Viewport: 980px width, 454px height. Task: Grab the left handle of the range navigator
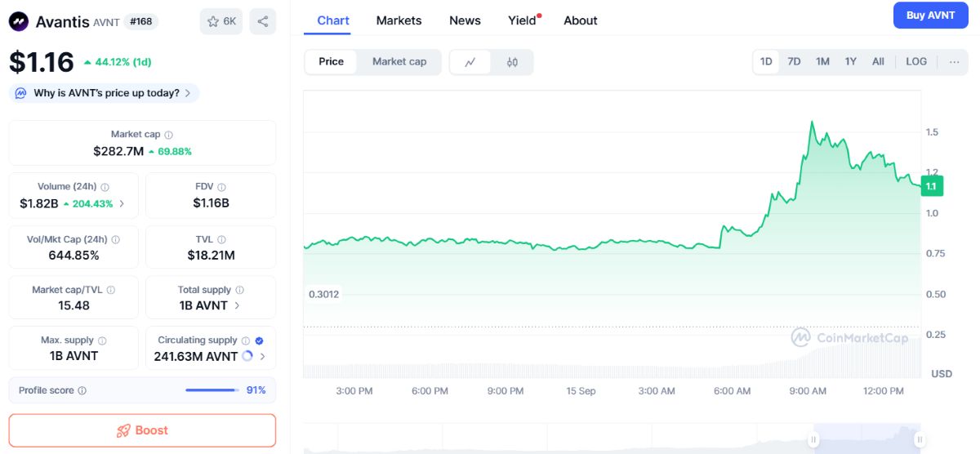[813, 439]
